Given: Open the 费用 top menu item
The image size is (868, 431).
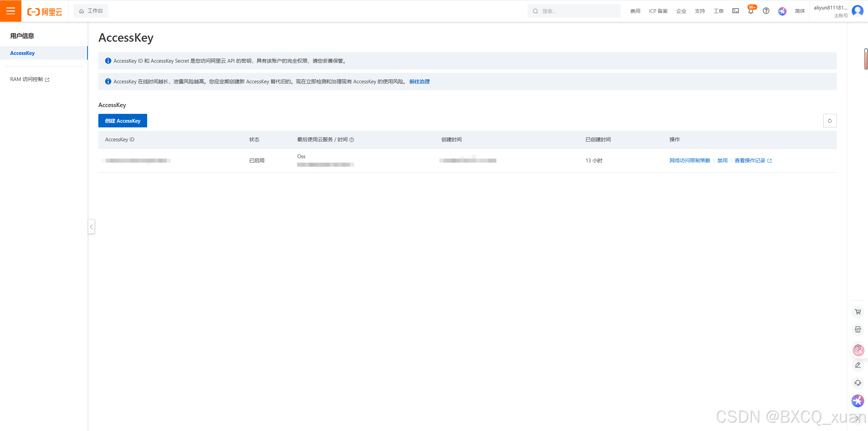Looking at the screenshot, I should [635, 11].
